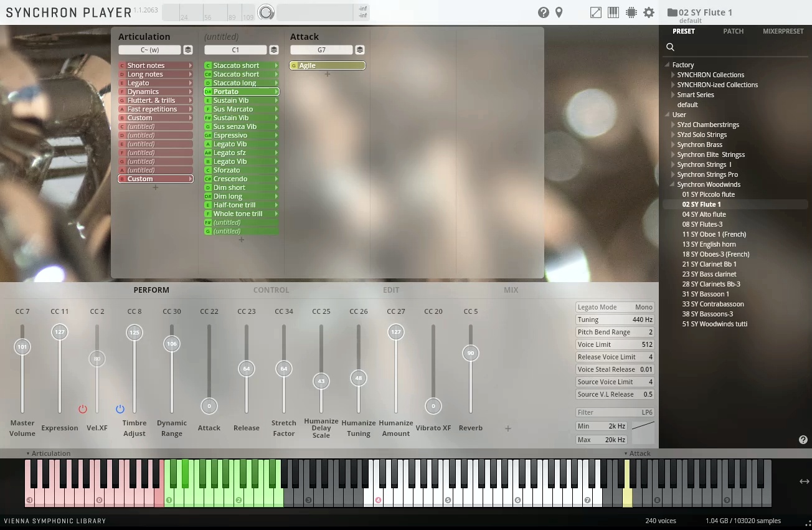Add a new fader after Reverb
This screenshot has width=812, height=530.
[x=508, y=428]
